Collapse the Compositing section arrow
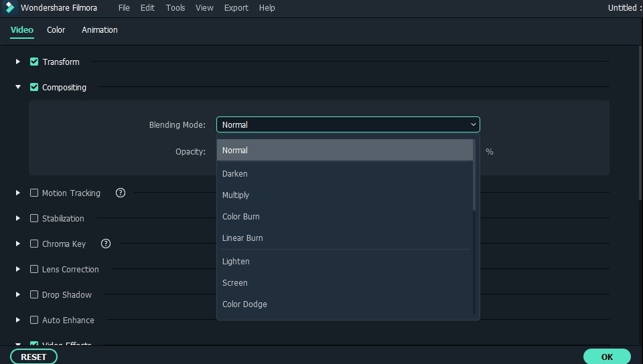Image resolution: width=643 pixels, height=364 pixels. click(17, 87)
